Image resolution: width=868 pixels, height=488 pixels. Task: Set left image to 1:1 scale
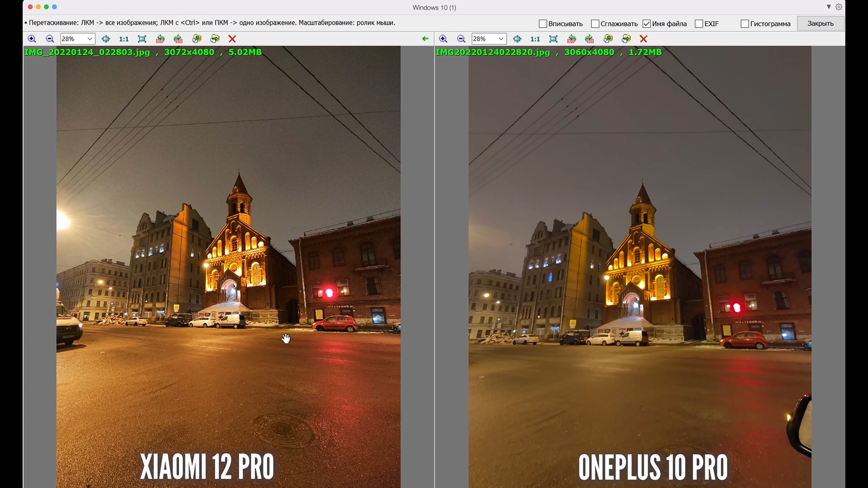coord(124,39)
